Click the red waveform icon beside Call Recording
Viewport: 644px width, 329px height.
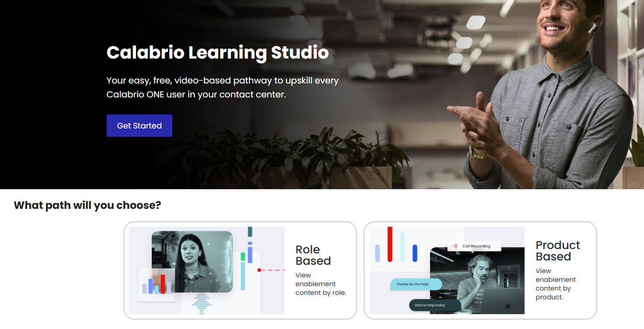click(455, 246)
